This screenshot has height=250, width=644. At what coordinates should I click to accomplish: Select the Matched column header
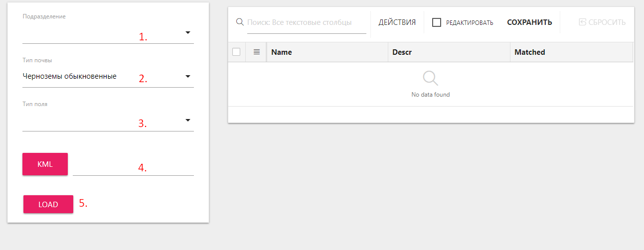529,52
